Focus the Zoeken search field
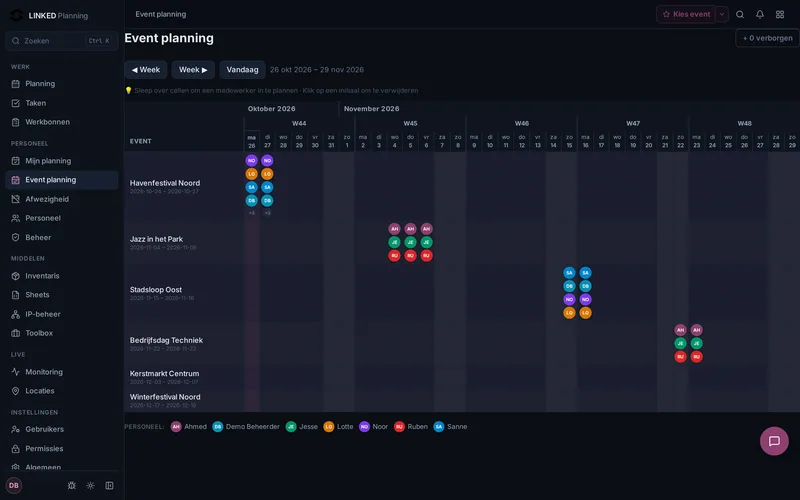 tap(62, 41)
